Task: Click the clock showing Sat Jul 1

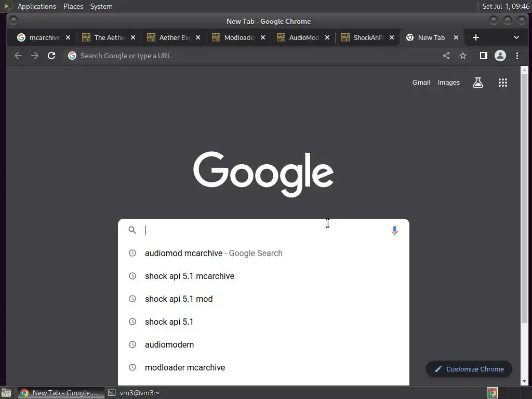Action: click(506, 6)
